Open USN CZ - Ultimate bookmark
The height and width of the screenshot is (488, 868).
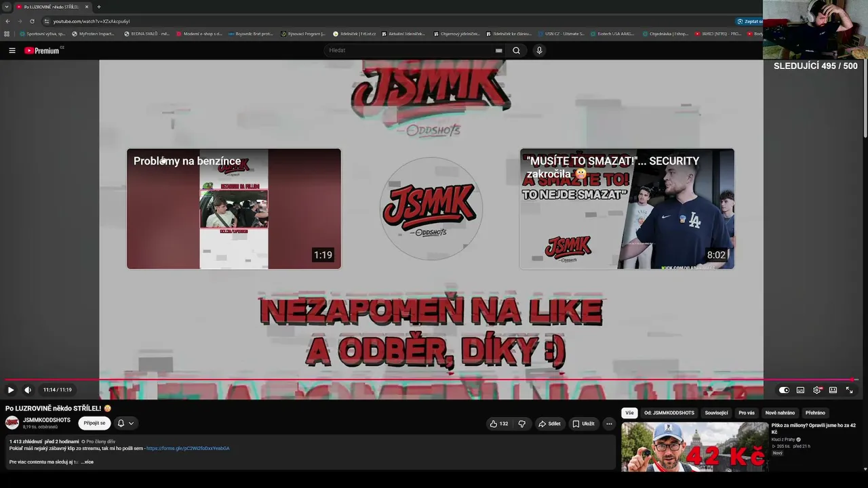tap(561, 34)
